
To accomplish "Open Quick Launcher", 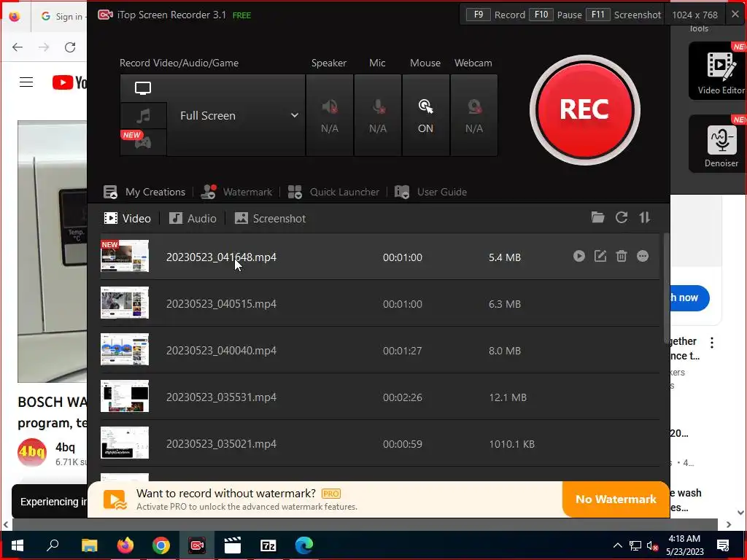I will 333,192.
